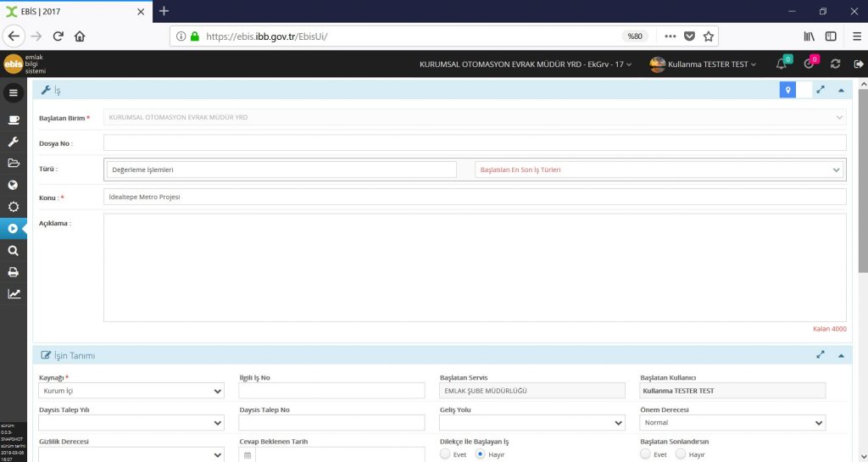Click the globe sidebar icon

14,185
